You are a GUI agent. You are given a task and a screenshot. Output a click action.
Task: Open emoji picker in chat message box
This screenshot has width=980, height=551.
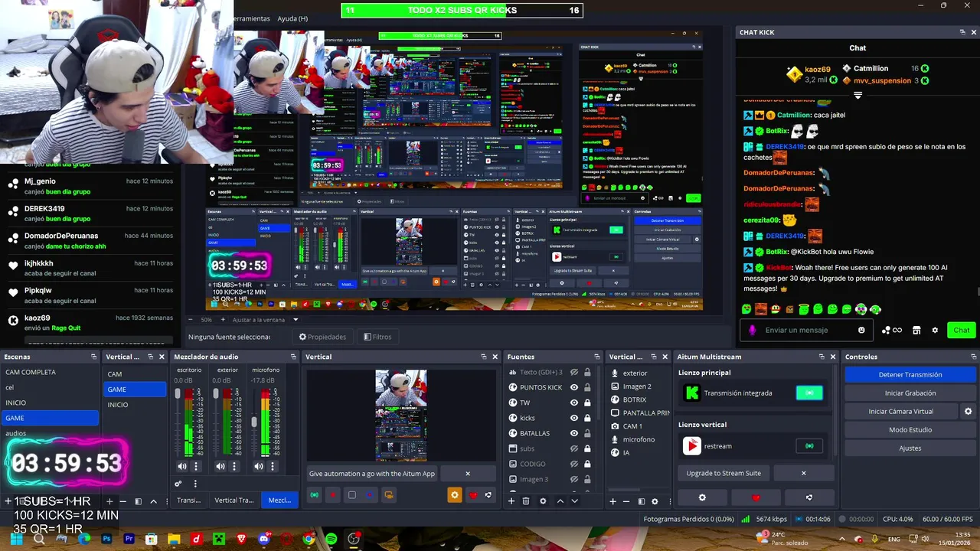861,331
